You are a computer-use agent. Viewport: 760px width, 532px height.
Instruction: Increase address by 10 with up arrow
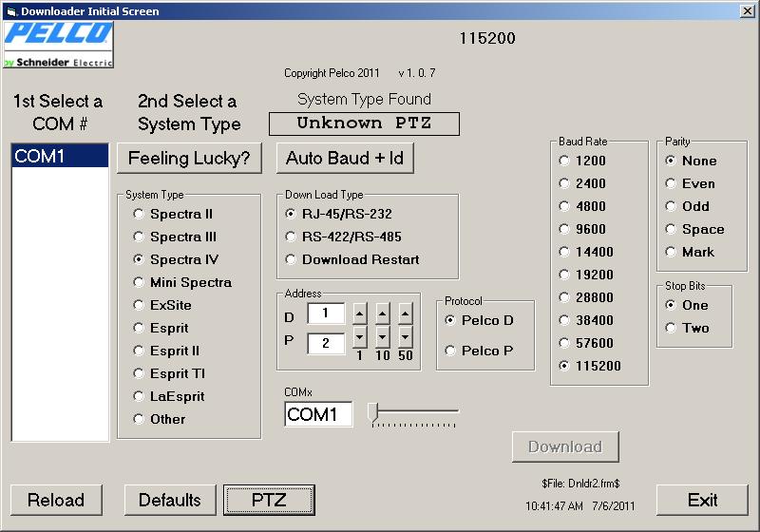click(x=383, y=313)
